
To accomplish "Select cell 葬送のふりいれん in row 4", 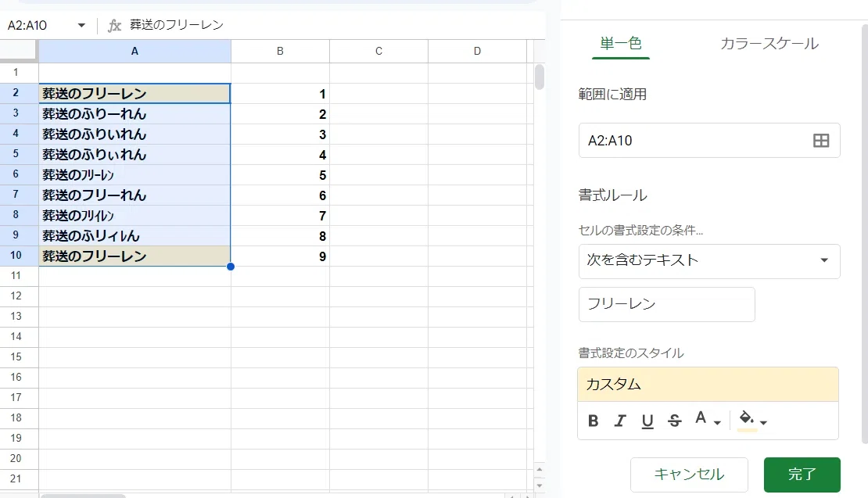I will 135,134.
